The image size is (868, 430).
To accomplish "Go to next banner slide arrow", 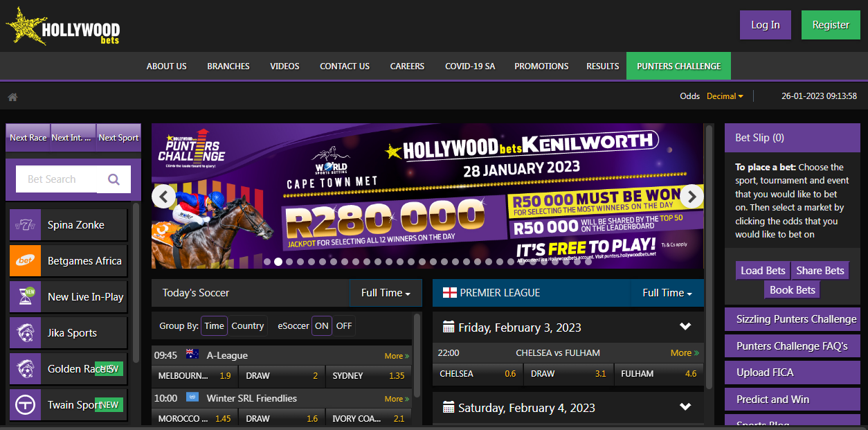I will (691, 197).
